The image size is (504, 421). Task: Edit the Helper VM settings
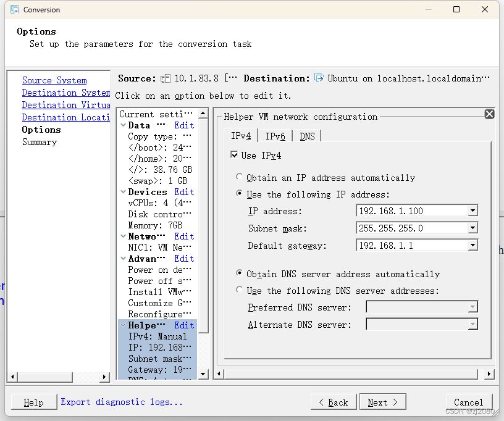tap(184, 325)
